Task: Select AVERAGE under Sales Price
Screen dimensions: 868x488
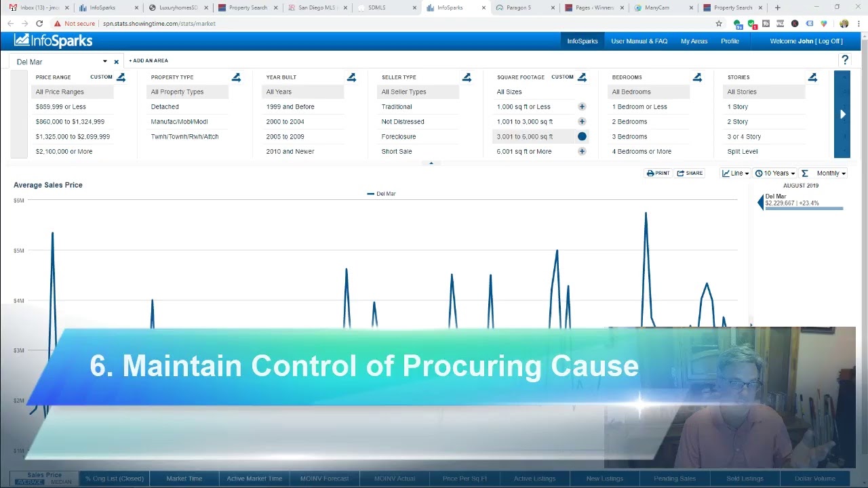Action: pyautogui.click(x=30, y=482)
